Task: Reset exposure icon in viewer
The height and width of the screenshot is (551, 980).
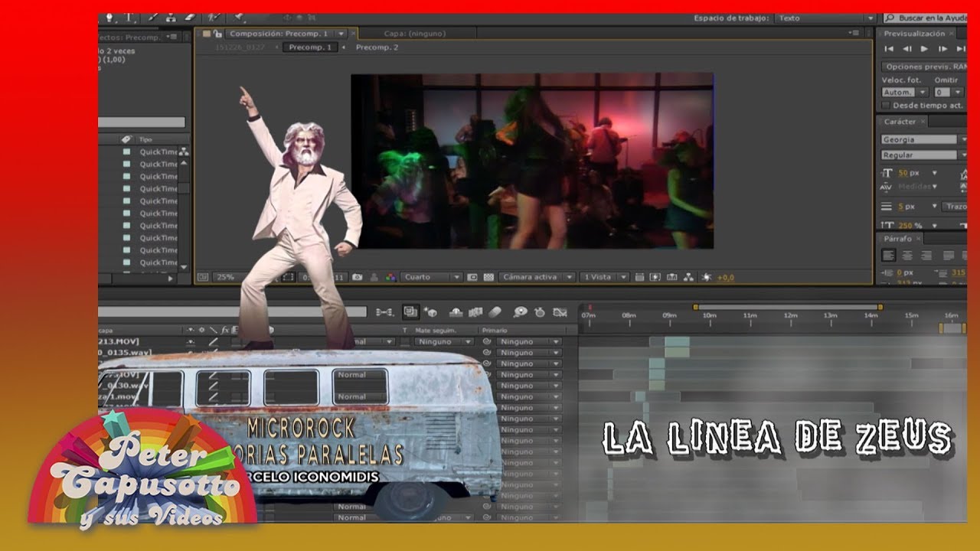Action: coord(706,277)
